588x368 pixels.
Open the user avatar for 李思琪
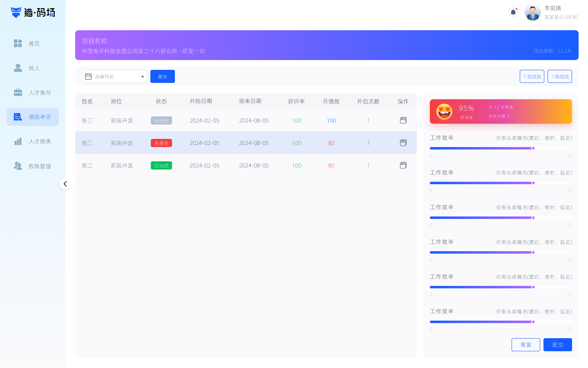pyautogui.click(x=532, y=13)
